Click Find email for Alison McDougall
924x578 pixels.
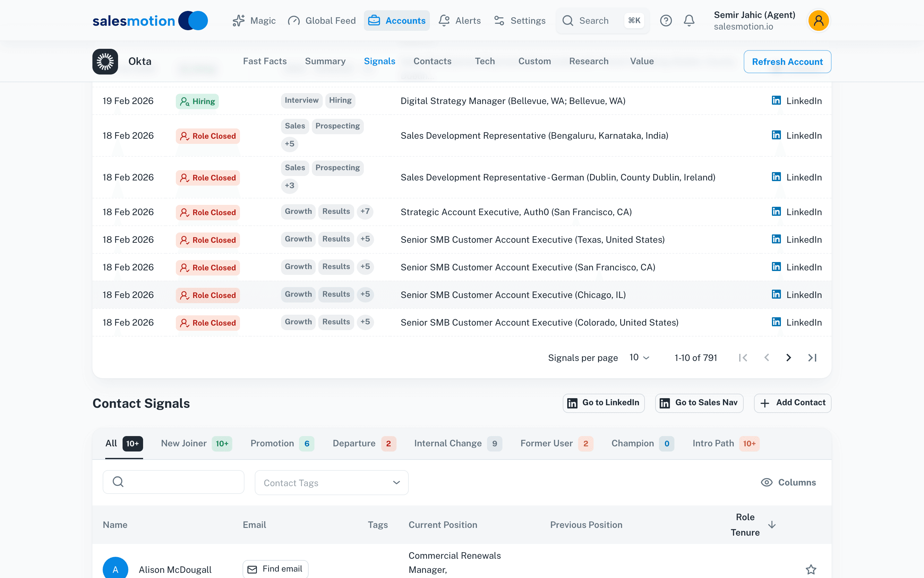click(275, 569)
